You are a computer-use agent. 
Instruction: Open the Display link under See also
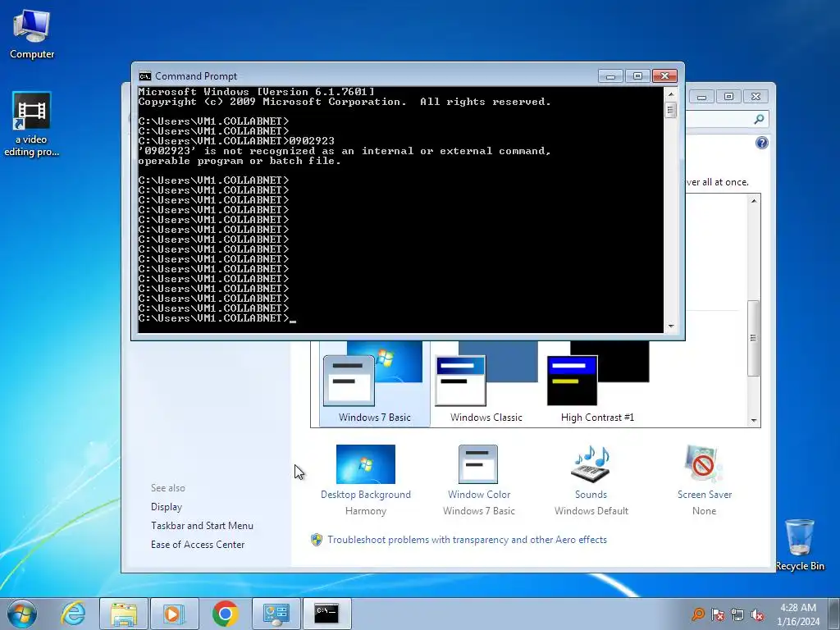167,507
